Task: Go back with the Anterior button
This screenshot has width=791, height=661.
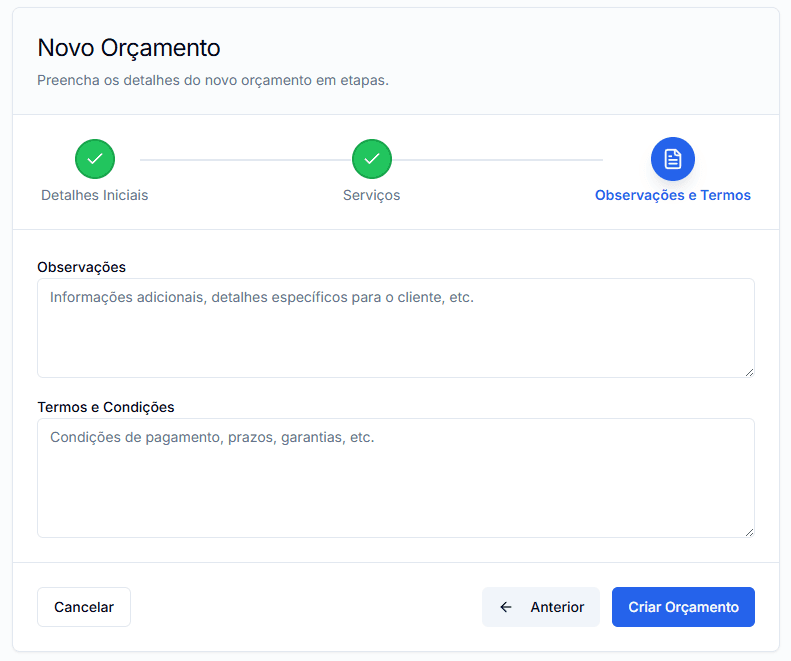Action: pos(541,607)
